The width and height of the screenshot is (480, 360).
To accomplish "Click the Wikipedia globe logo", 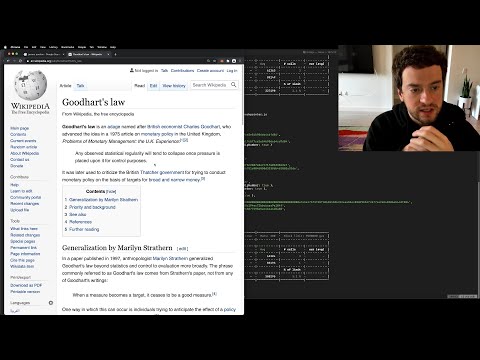I will 31,85.
